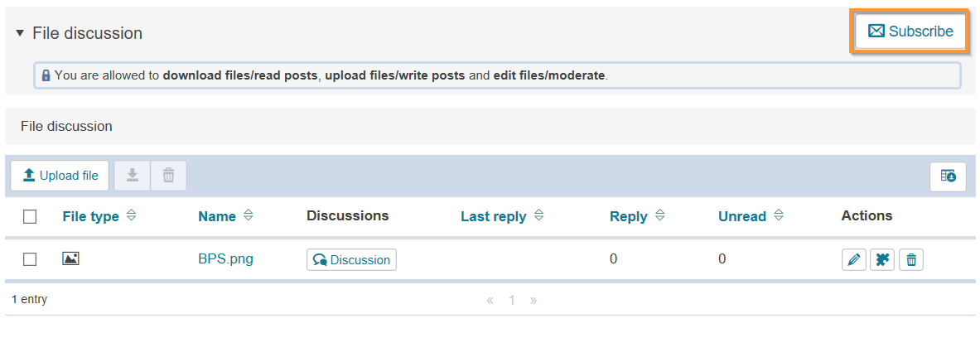Click the Subscribe button

(910, 31)
